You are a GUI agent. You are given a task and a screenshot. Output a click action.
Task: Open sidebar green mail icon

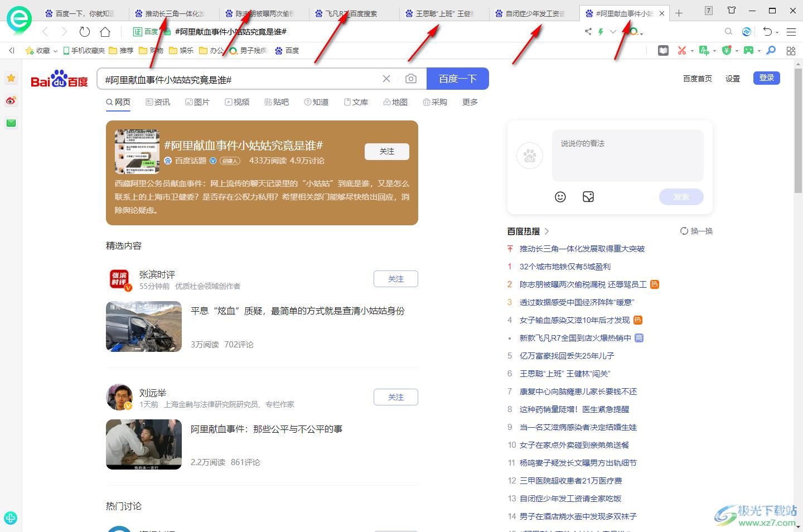click(11, 123)
